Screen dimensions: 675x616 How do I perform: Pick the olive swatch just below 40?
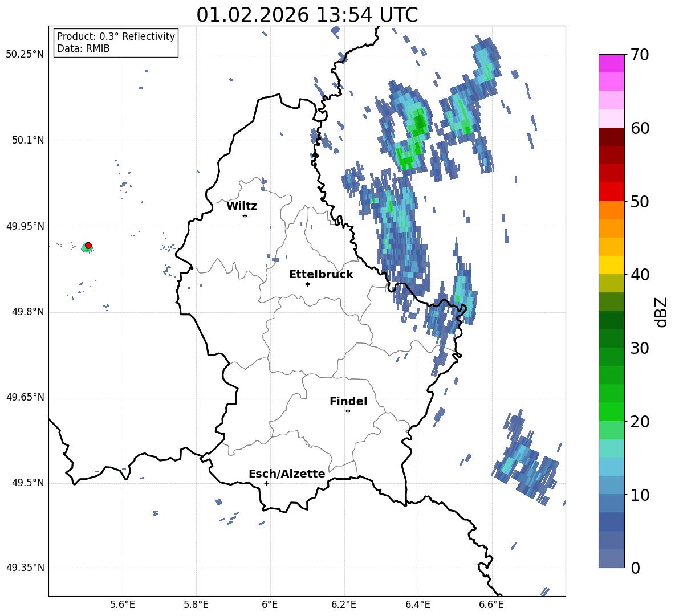[x=611, y=283]
